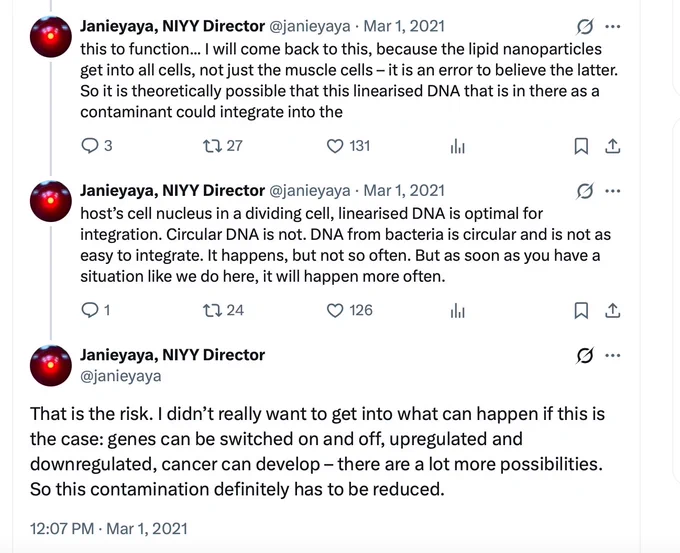Open the 12:07 PM · Mar 1, 2021 timestamp

pos(108,528)
